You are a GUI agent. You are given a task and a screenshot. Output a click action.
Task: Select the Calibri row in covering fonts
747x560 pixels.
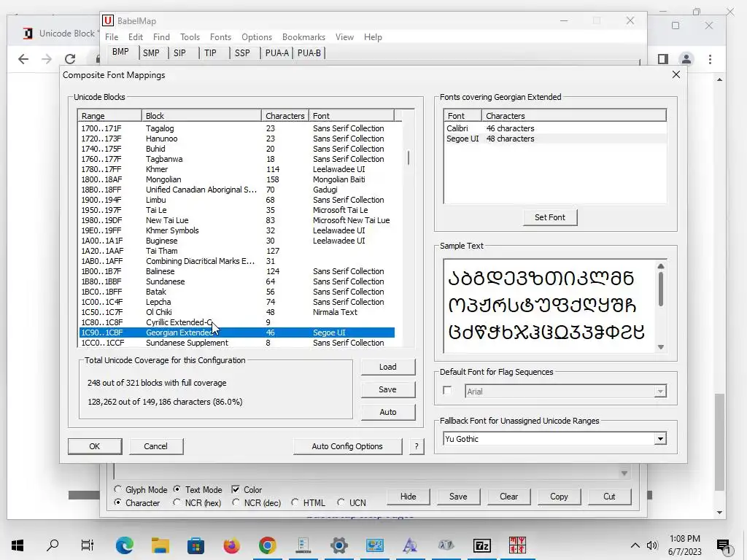point(555,128)
